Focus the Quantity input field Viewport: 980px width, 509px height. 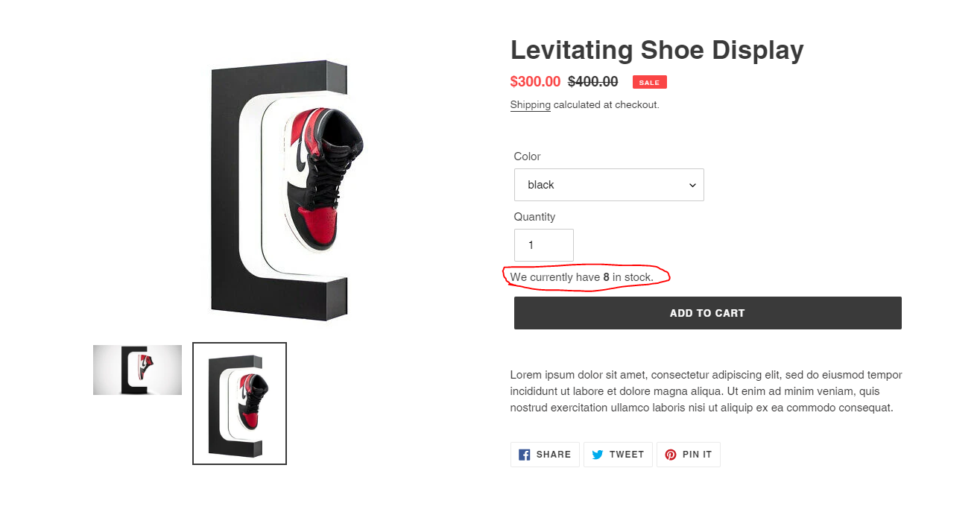543,245
